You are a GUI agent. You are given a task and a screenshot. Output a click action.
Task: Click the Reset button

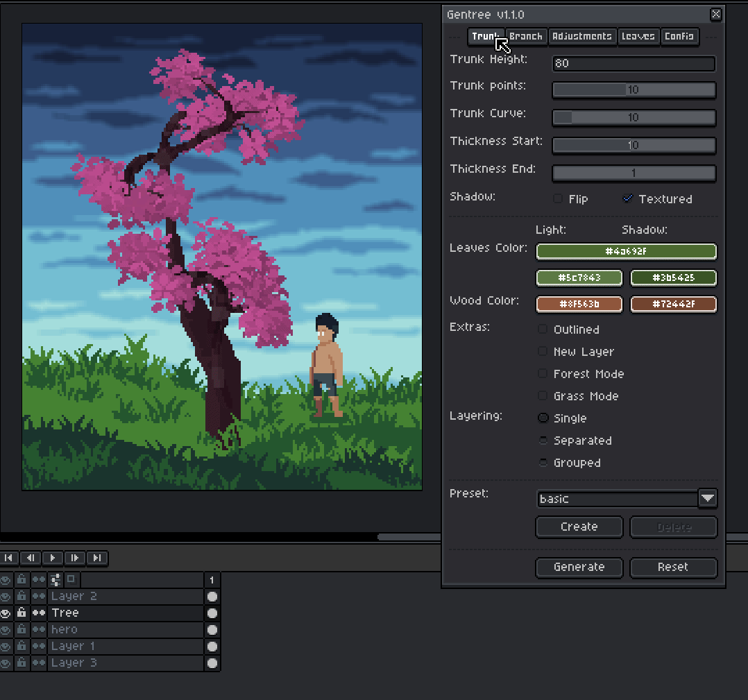pyautogui.click(x=672, y=567)
